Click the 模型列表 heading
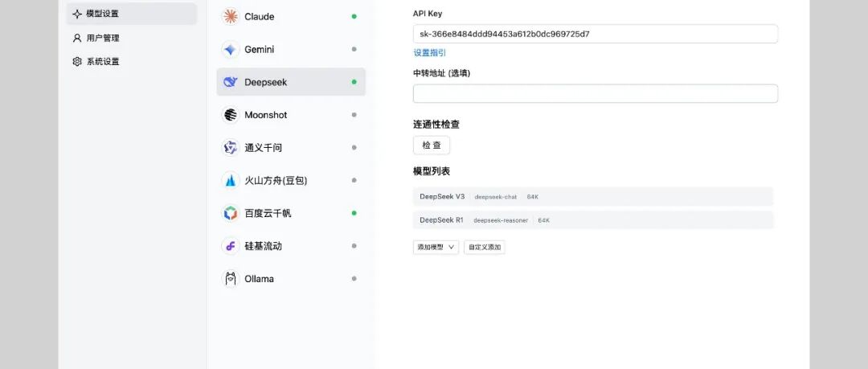Screen dimensions: 868x369 click(x=432, y=171)
